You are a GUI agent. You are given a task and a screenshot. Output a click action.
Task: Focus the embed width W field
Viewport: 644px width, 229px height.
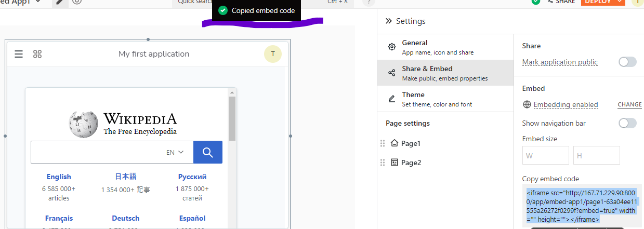coord(546,155)
